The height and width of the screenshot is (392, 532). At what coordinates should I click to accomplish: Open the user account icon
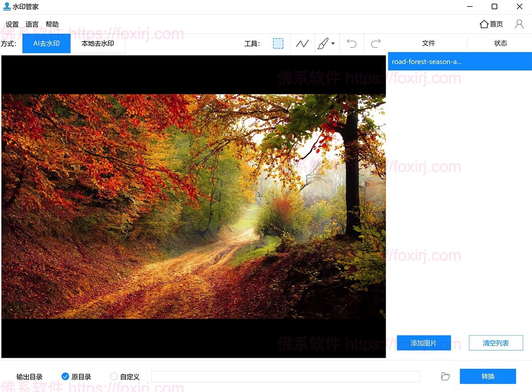(519, 24)
